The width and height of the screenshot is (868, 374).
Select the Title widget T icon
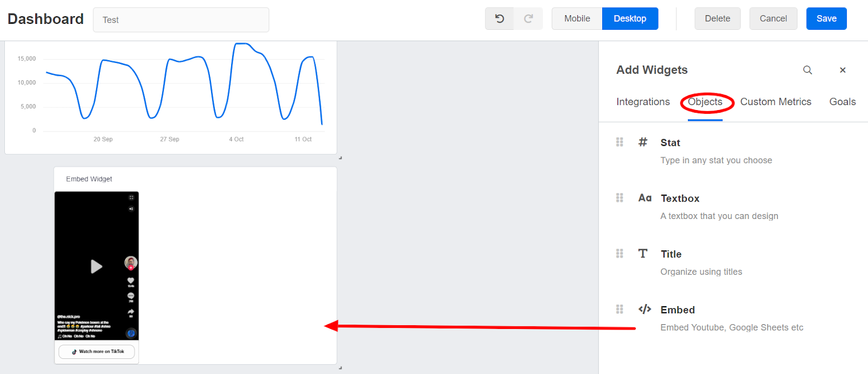642,253
